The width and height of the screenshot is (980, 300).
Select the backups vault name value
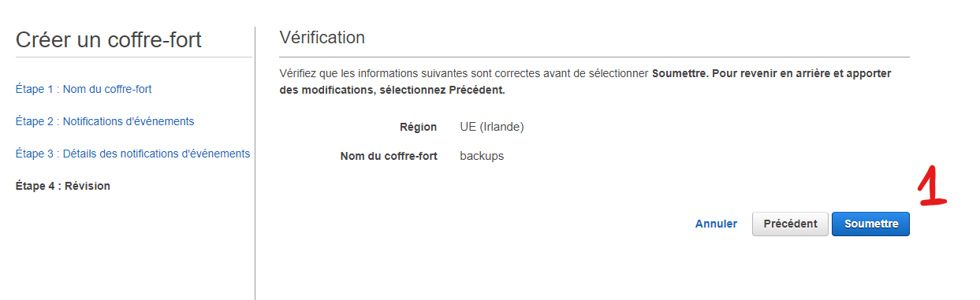482,156
